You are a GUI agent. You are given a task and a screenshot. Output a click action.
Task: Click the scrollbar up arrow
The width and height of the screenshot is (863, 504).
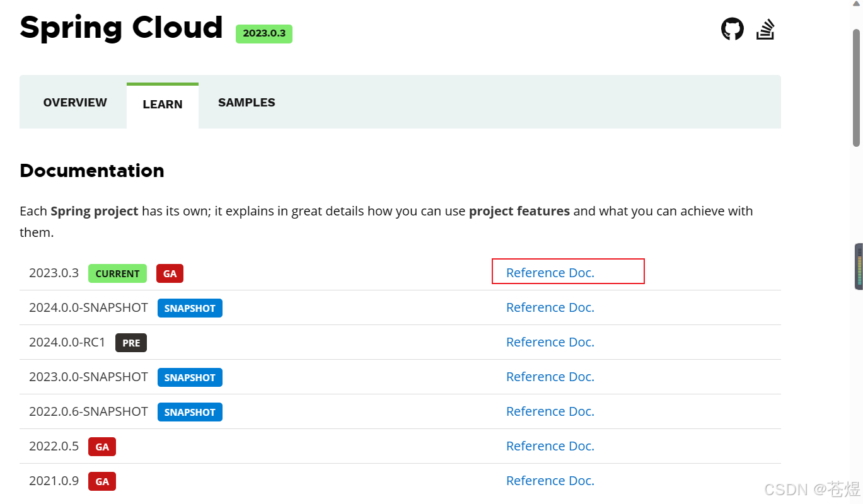pos(857,4)
